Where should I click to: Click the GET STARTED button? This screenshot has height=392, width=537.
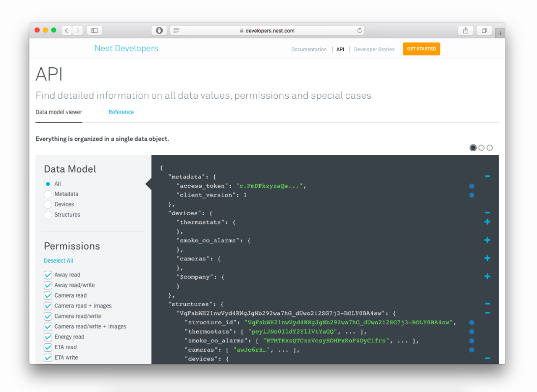pos(421,49)
